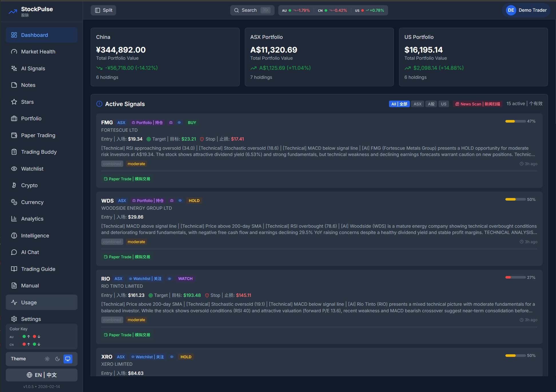Click the briefcase icon beside the FMG ticker

(x=171, y=122)
